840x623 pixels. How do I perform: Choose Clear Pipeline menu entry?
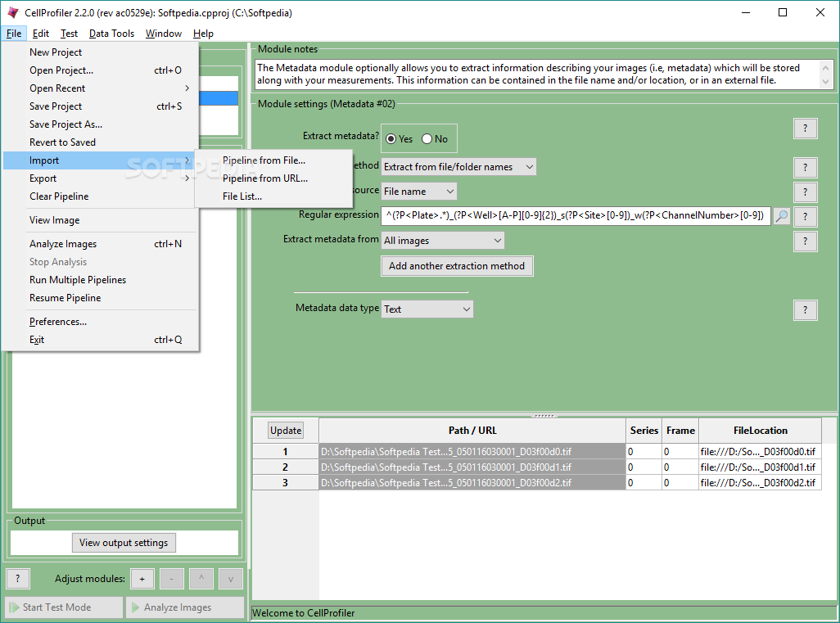[x=101, y=196]
